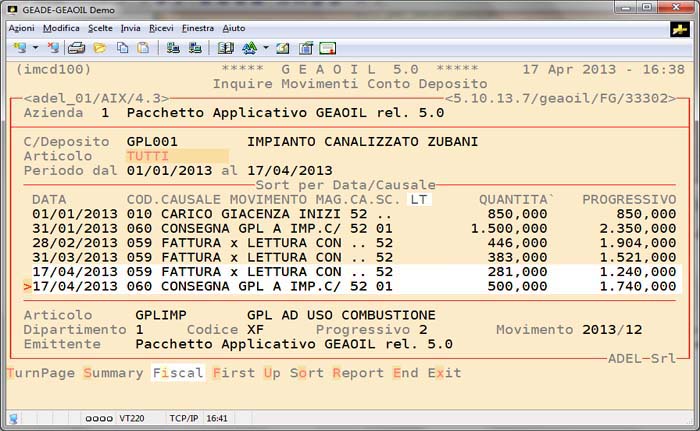Open the Azioni menu
Screen dimensions: 700x431
[21, 28]
